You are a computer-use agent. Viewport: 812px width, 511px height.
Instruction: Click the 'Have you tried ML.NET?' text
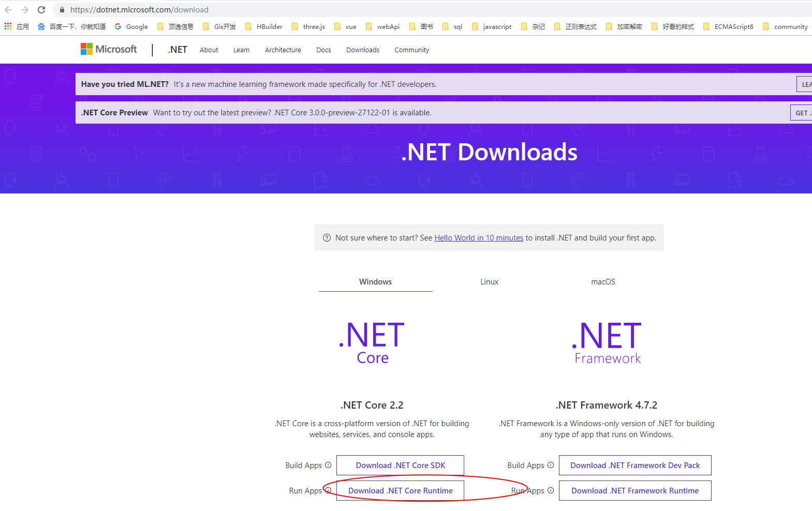pos(125,84)
